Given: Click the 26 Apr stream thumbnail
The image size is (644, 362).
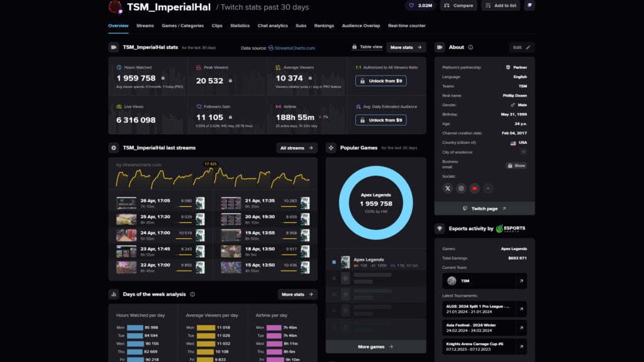Looking at the screenshot, I should tap(126, 204).
